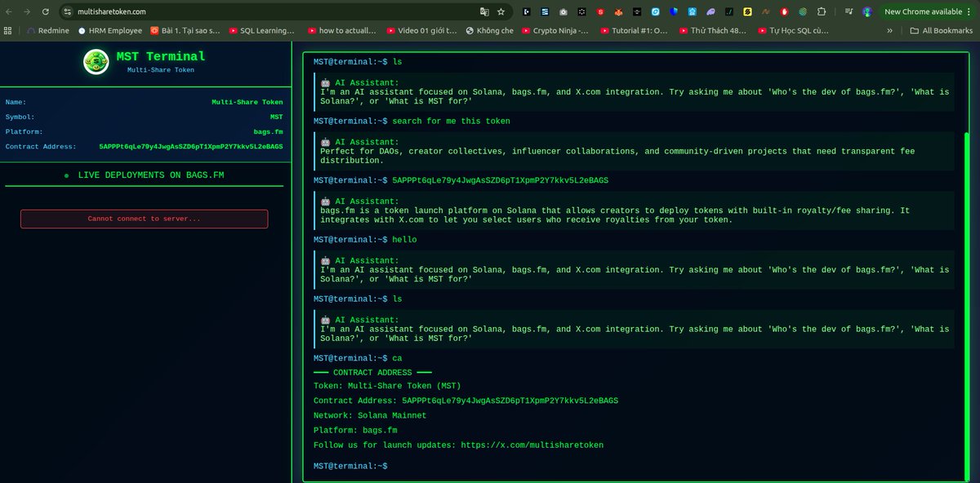
Task: Open the SQL Learning bookmark
Action: (x=261, y=30)
